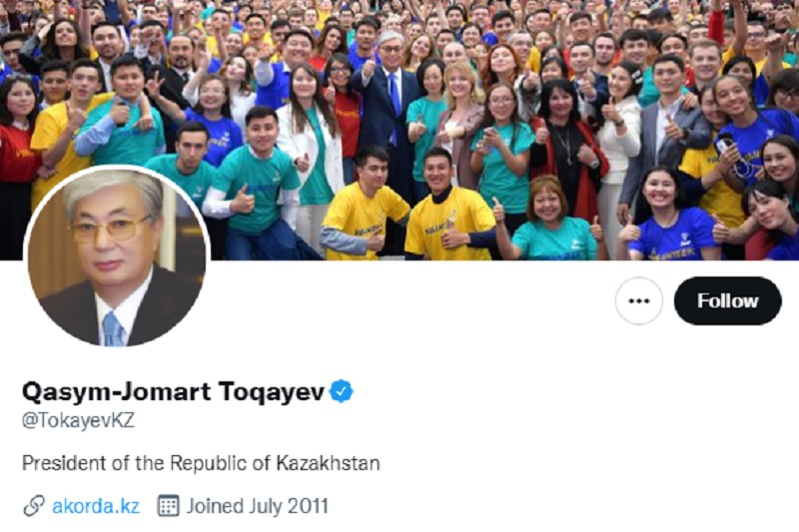Select the 'Joined July 2011' text
799x532 pixels.
(258, 506)
